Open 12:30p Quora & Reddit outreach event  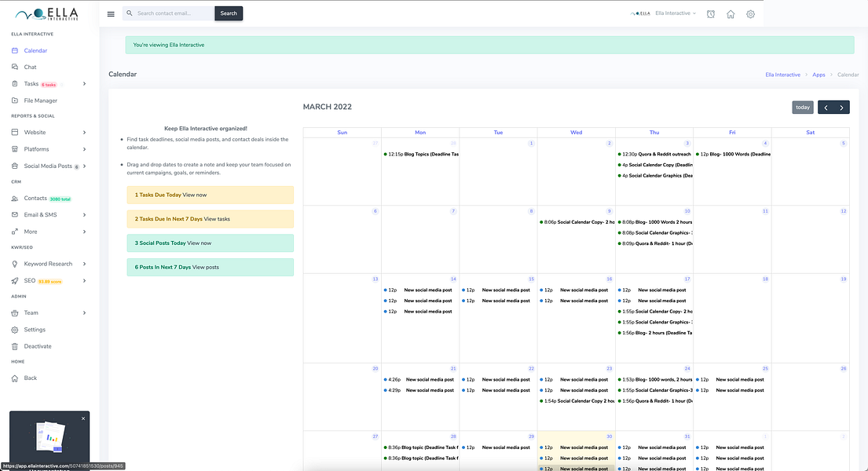pyautogui.click(x=655, y=155)
